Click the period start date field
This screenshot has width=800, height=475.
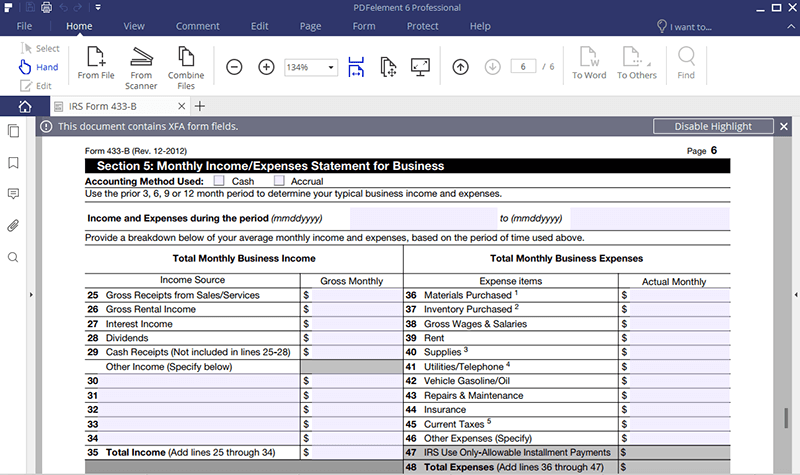(423, 218)
